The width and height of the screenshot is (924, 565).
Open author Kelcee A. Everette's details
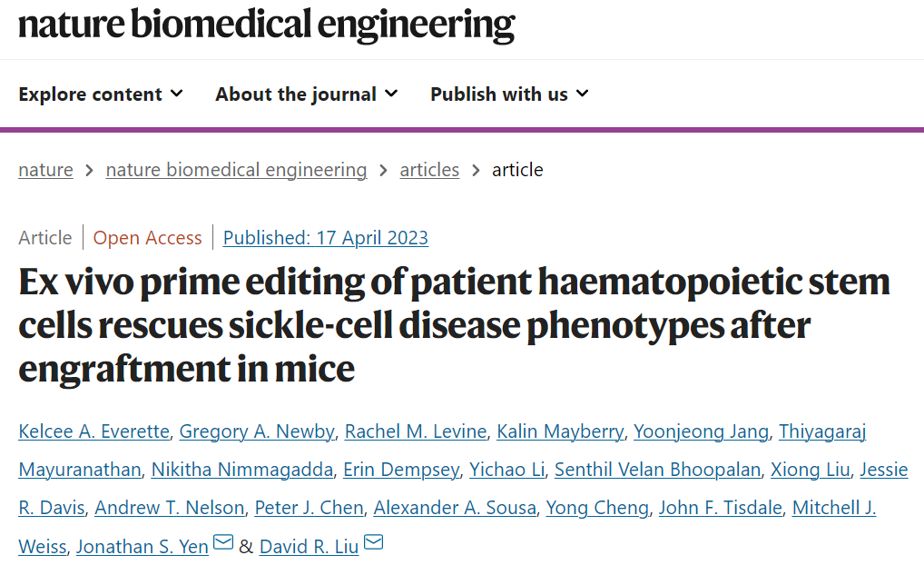(93, 431)
